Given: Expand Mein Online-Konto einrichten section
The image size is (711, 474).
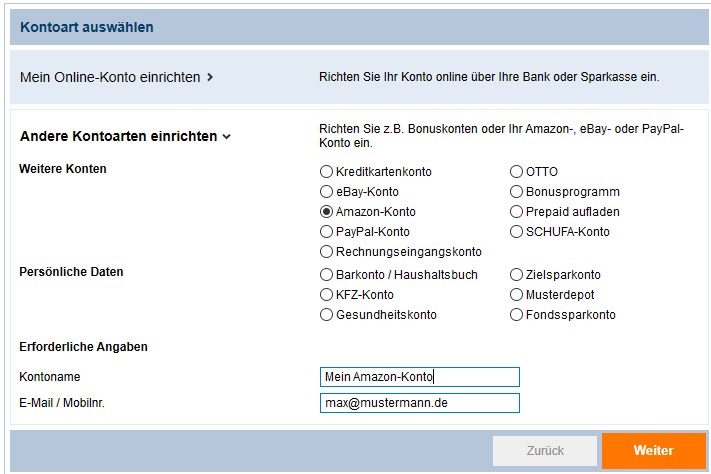Looking at the screenshot, I should tap(117, 77).
